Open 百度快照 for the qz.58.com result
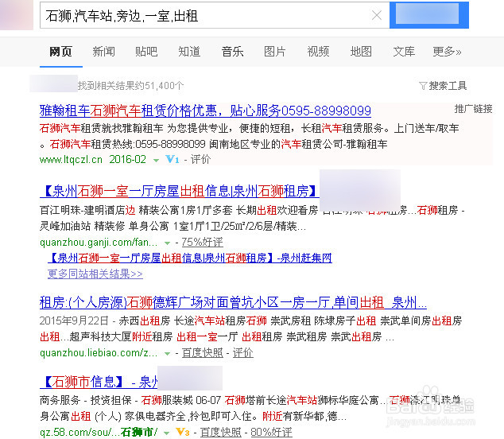This screenshot has height=439, width=504. 221,433
